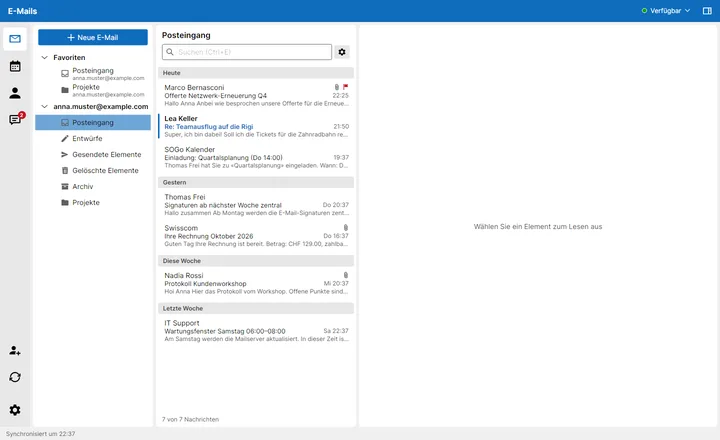720x440 pixels.
Task: Click attachment clip on Swisscom mail
Action: point(346,227)
